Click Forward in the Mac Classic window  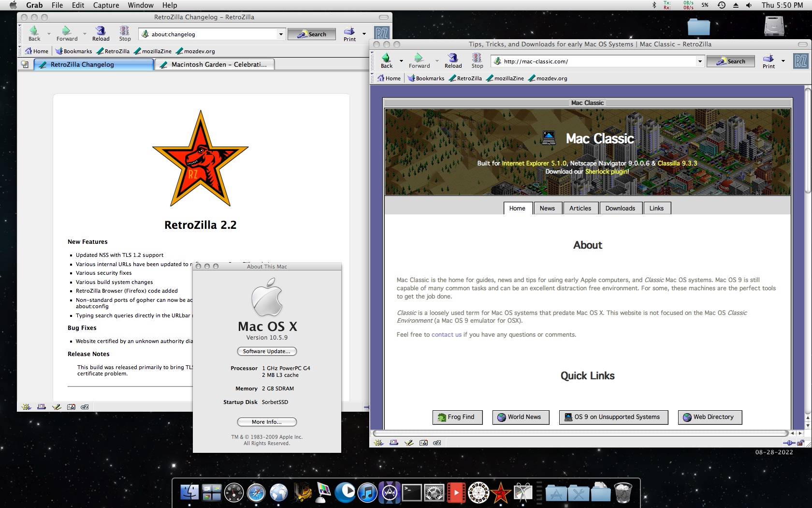click(x=419, y=61)
